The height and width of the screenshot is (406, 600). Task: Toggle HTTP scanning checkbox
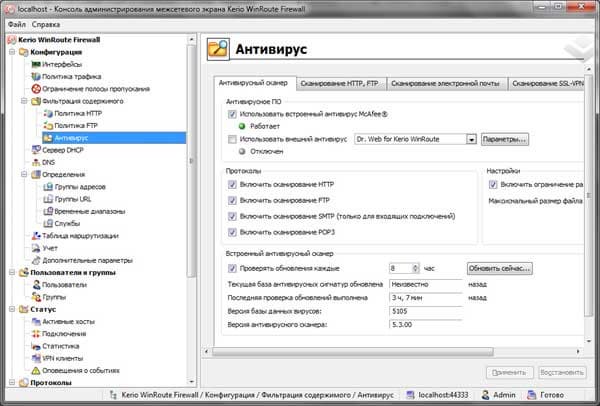coord(232,184)
